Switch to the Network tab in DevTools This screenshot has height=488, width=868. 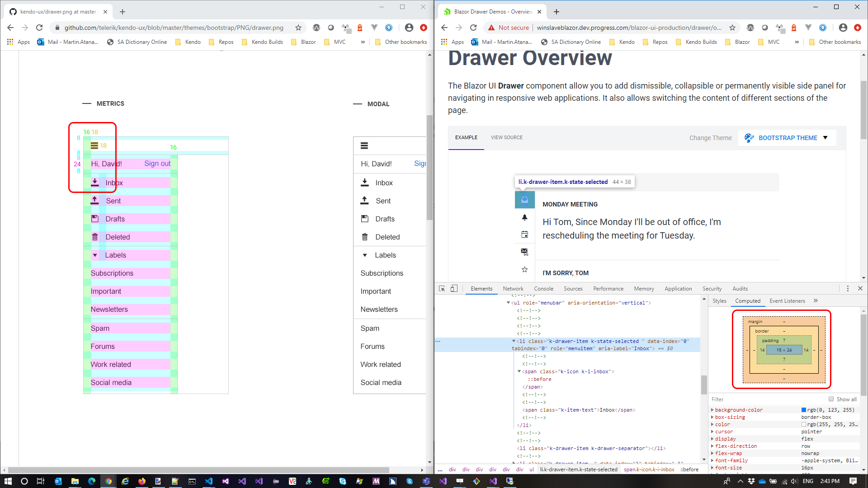coord(513,288)
